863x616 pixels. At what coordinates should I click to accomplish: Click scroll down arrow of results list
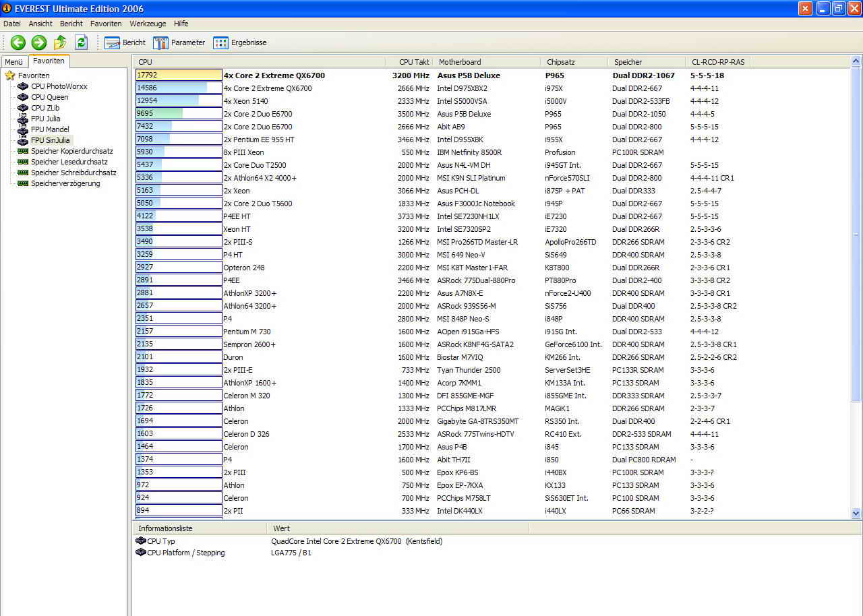856,513
